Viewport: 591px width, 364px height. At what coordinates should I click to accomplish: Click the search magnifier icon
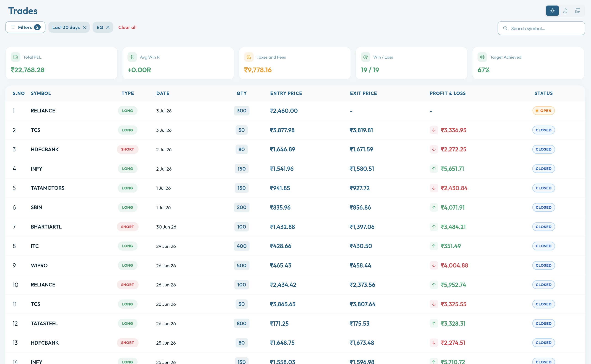505,29
